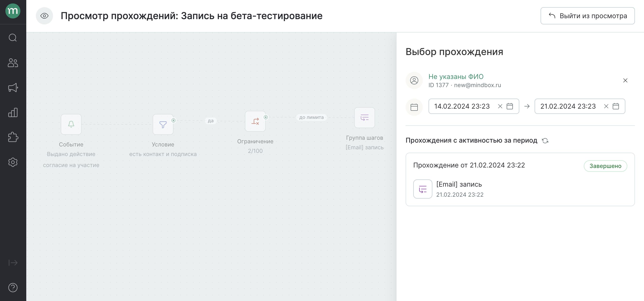Click the да branch label

(210, 121)
